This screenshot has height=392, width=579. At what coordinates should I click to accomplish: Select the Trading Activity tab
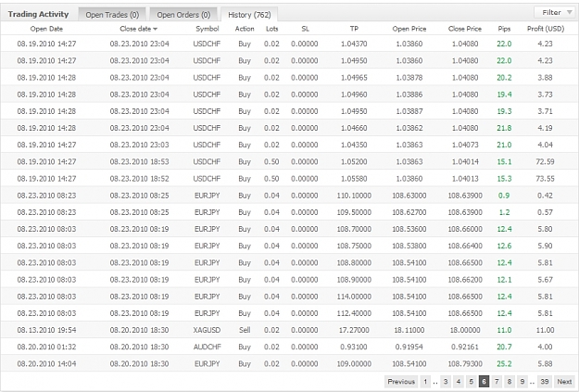(x=38, y=15)
